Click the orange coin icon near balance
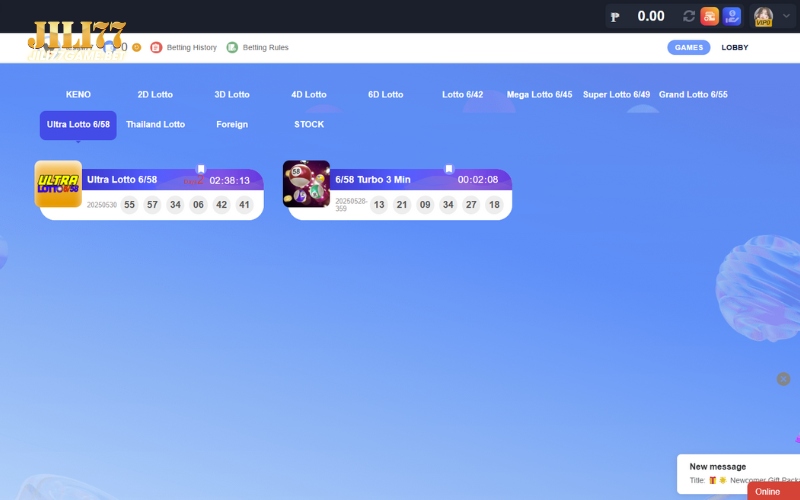Viewport: 800px width, 500px height. (136, 47)
